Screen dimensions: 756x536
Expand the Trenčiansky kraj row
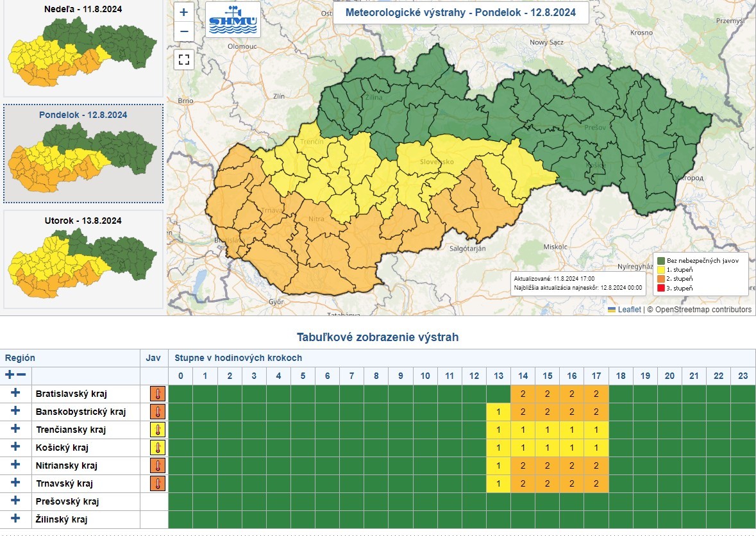[x=15, y=428]
